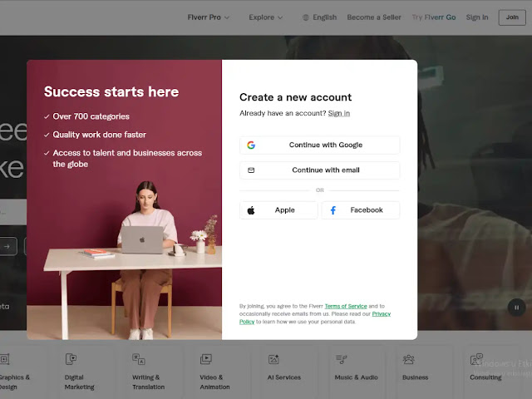Click the Writing & Translation label
Viewport: 532px width, 399px height.
148,382
